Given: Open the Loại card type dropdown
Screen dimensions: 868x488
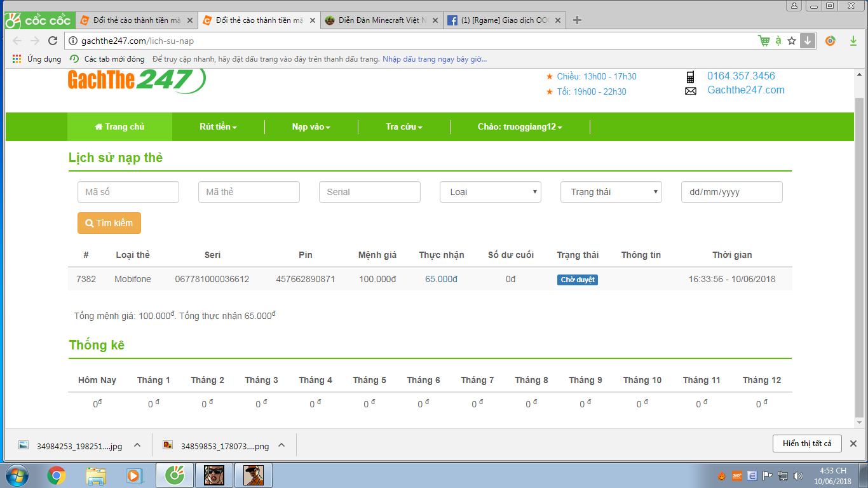Looking at the screenshot, I should pos(491,192).
